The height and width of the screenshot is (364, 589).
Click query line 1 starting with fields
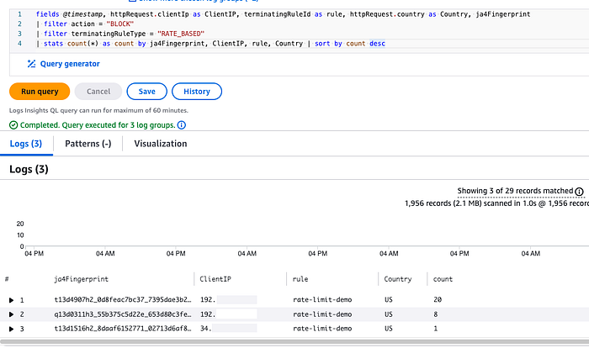[x=284, y=14]
